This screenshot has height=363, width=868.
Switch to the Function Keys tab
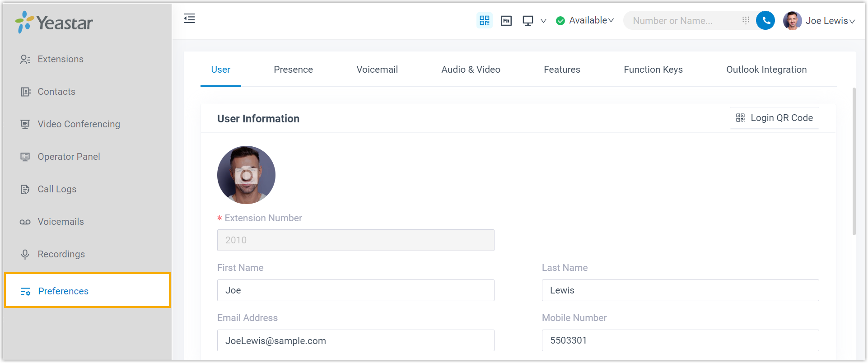[x=653, y=70]
